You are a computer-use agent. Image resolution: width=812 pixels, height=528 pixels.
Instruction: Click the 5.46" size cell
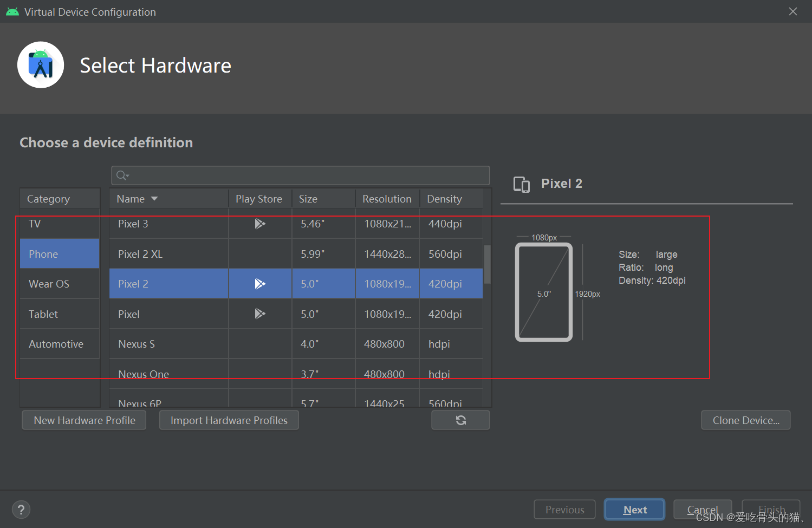click(323, 224)
